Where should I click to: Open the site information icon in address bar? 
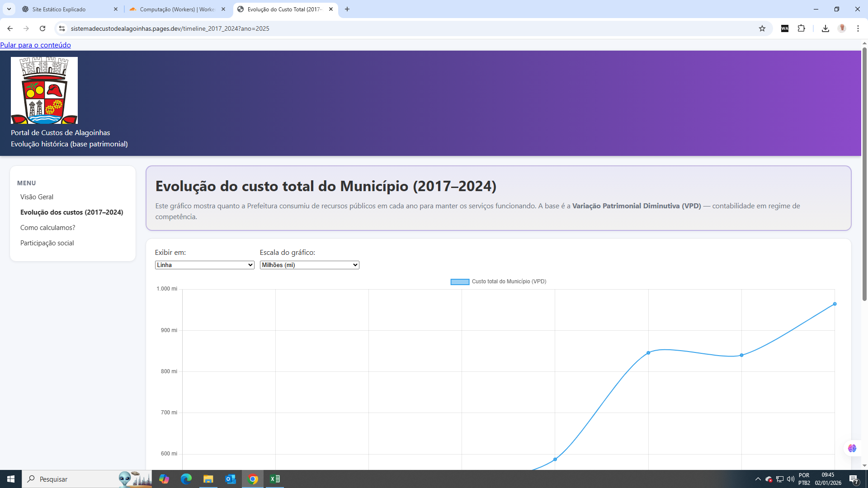[61, 28]
